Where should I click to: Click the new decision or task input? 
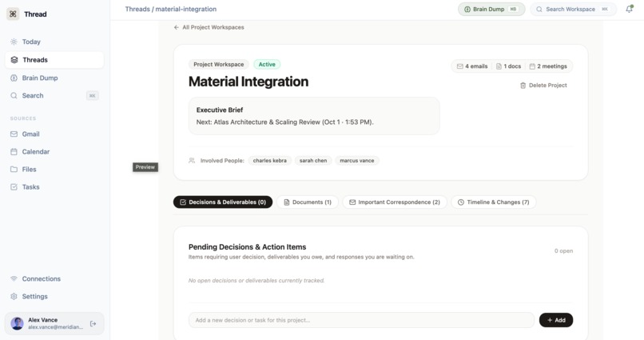[361, 320]
